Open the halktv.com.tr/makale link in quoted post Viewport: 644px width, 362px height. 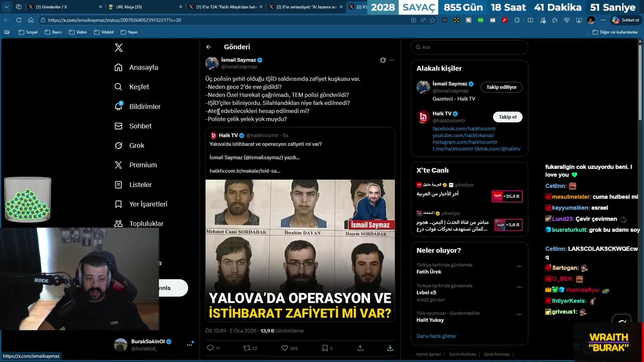click(245, 171)
